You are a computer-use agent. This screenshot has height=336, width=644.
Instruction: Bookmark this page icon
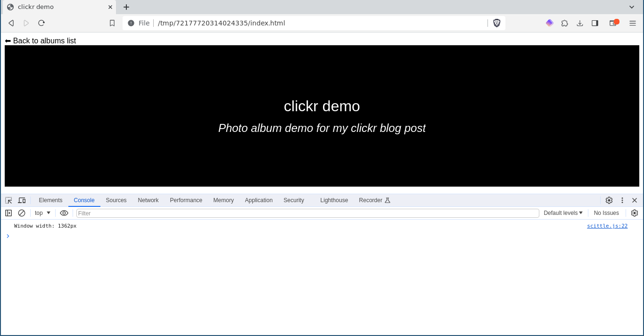[x=112, y=23]
